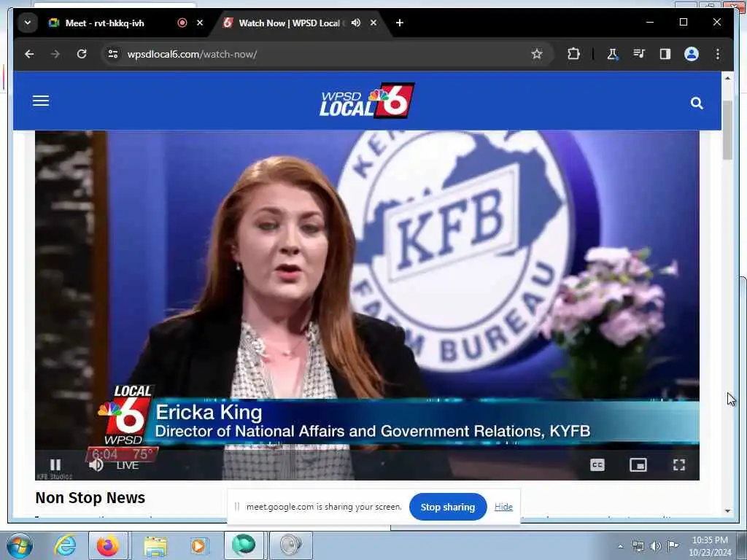Image resolution: width=747 pixels, height=560 pixels.
Task: Go to WPSD Local 6 logo homepage
Action: coord(366,101)
